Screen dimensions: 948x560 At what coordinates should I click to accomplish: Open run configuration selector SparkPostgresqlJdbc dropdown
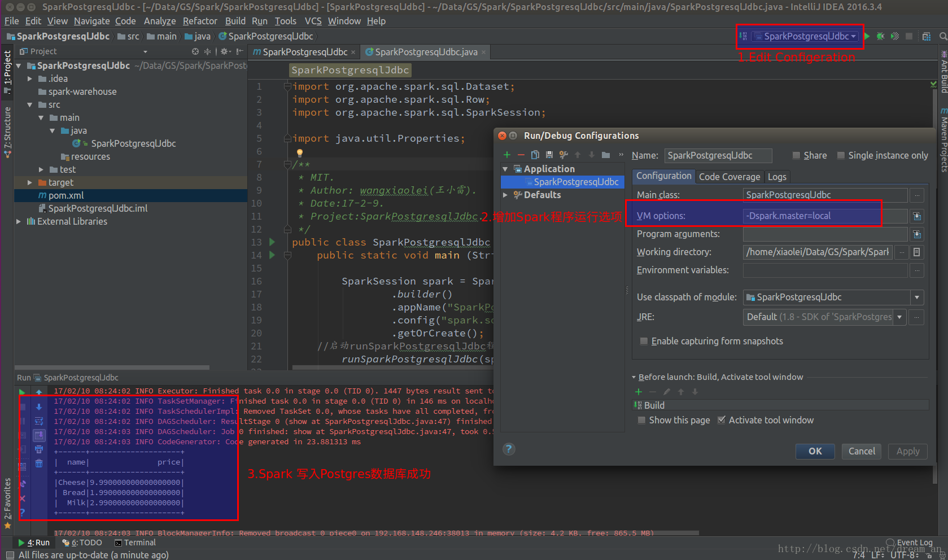click(x=806, y=36)
